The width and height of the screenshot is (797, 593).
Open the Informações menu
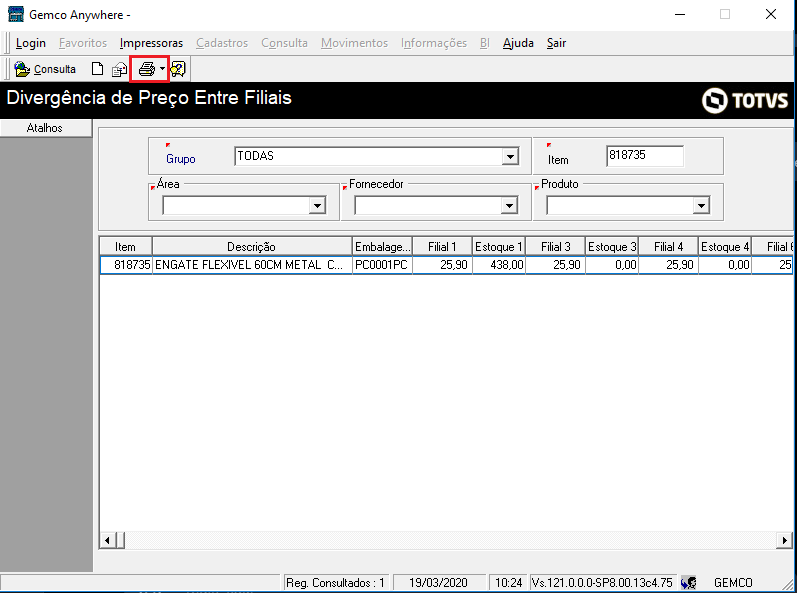434,43
